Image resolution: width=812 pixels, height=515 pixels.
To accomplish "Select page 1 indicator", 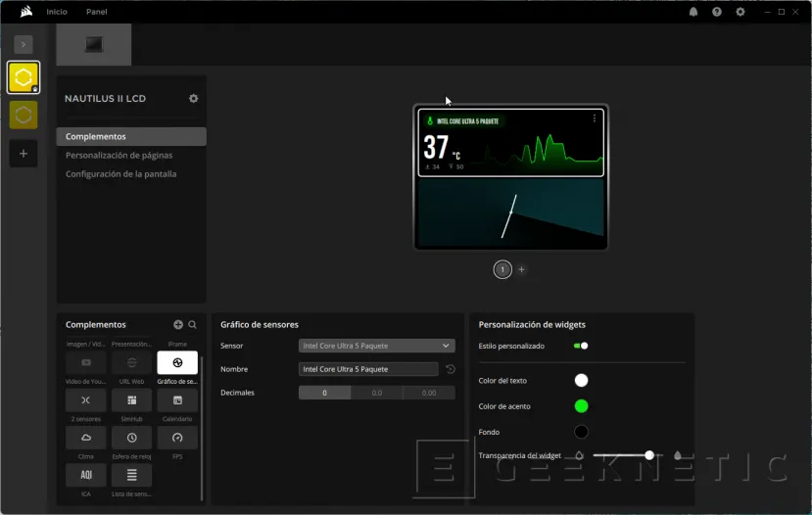I will [502, 269].
